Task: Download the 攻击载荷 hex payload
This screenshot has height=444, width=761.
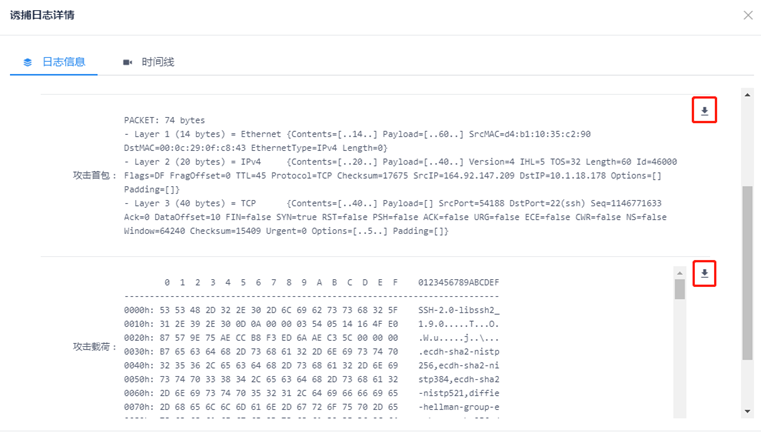Action: point(704,273)
